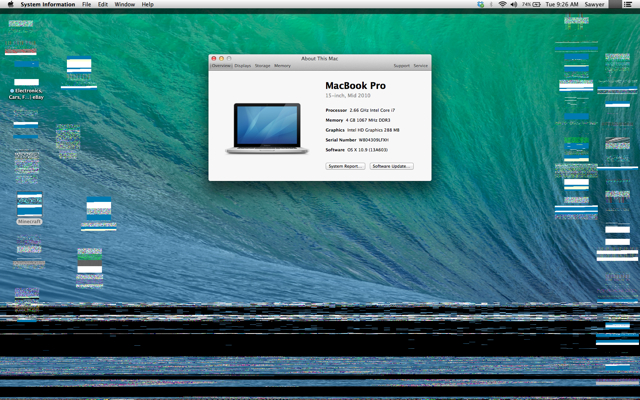Switch to the Memory tab

coord(282,65)
